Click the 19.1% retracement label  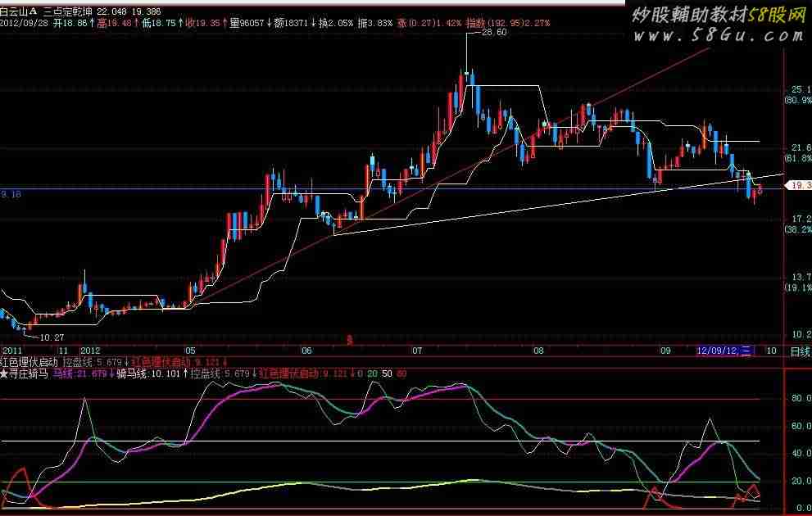point(798,287)
